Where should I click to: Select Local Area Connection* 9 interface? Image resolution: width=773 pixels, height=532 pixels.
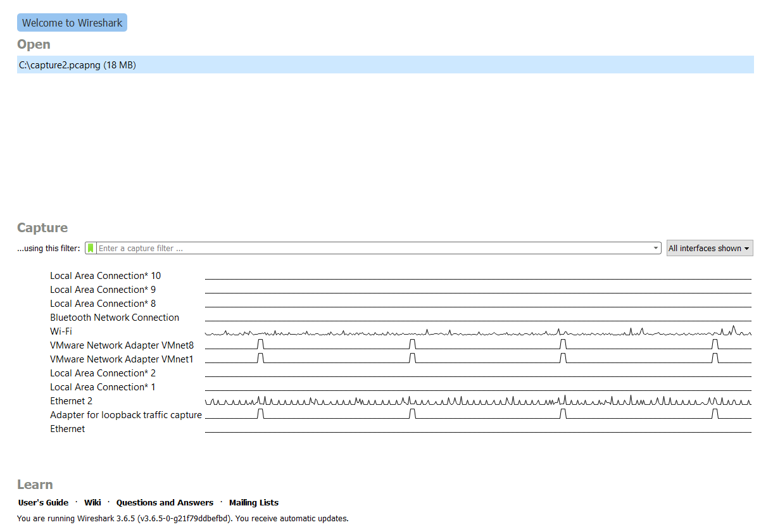pos(103,290)
